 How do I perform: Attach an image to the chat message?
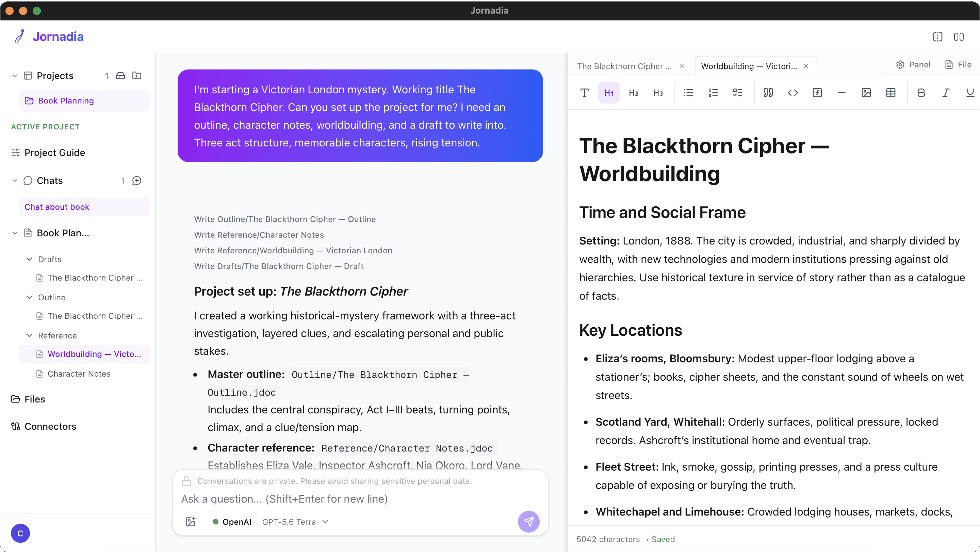click(191, 521)
